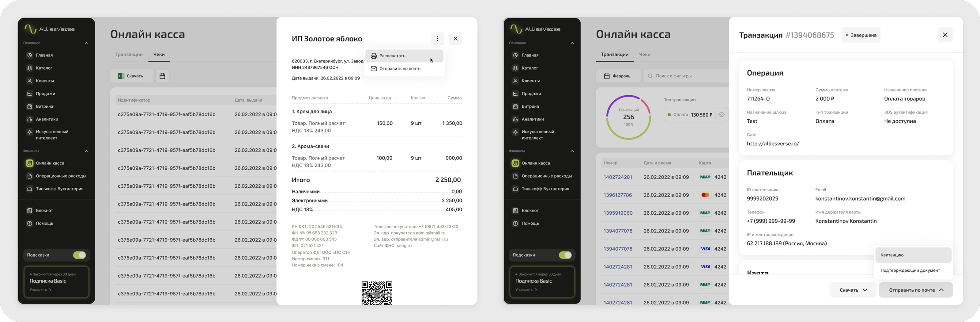Image resolution: width=980 pixels, height=322 pixels.
Task: Switch to Транзакции tab in right window
Action: (614, 55)
